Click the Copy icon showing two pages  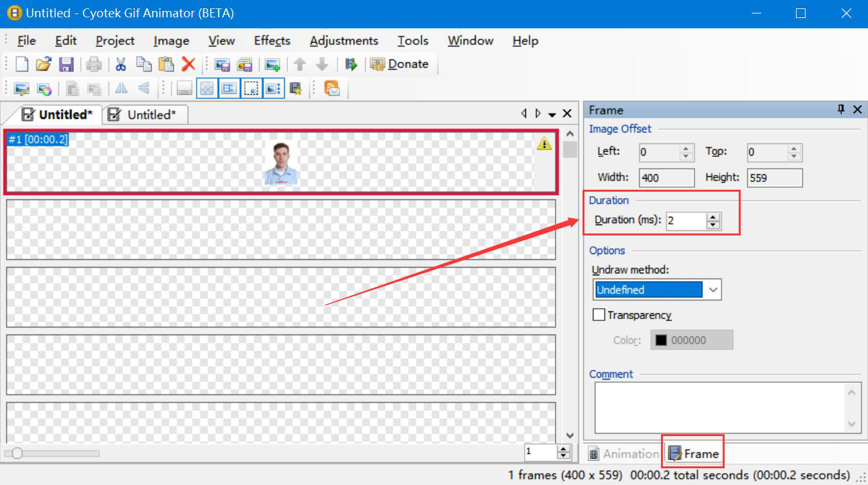[144, 64]
